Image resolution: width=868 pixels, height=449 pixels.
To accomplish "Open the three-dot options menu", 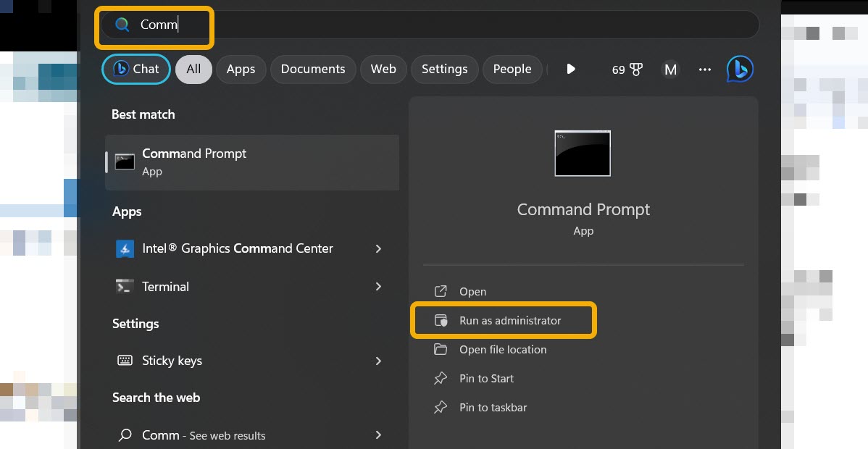I will (704, 69).
